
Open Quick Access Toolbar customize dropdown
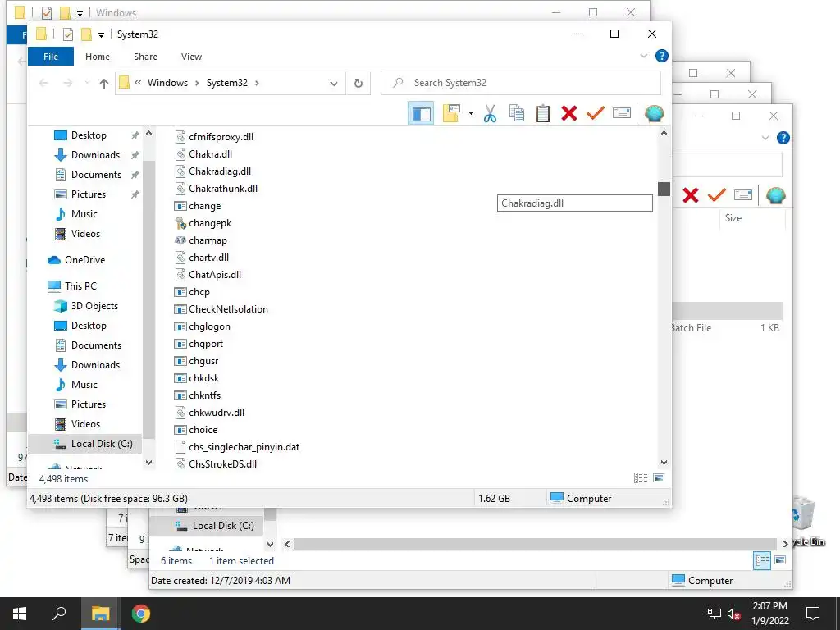pyautogui.click(x=101, y=34)
